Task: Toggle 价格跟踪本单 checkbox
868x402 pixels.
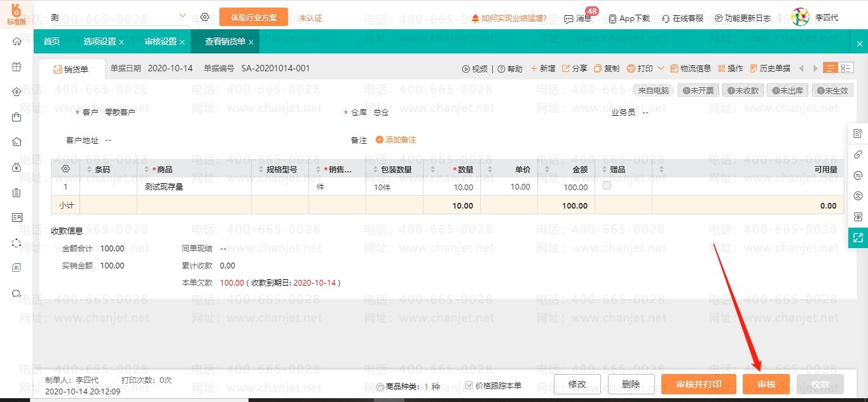Action: (x=469, y=385)
